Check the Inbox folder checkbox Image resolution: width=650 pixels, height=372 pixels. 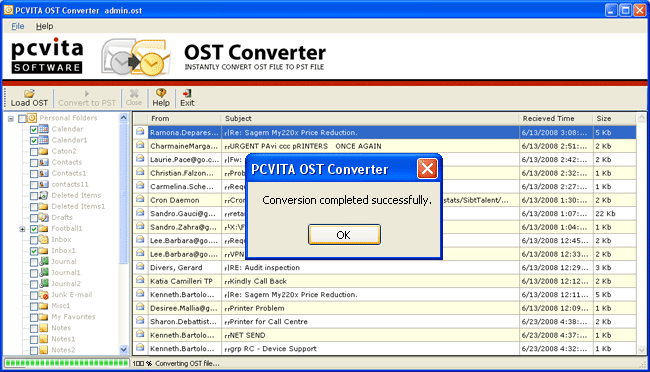(34, 240)
